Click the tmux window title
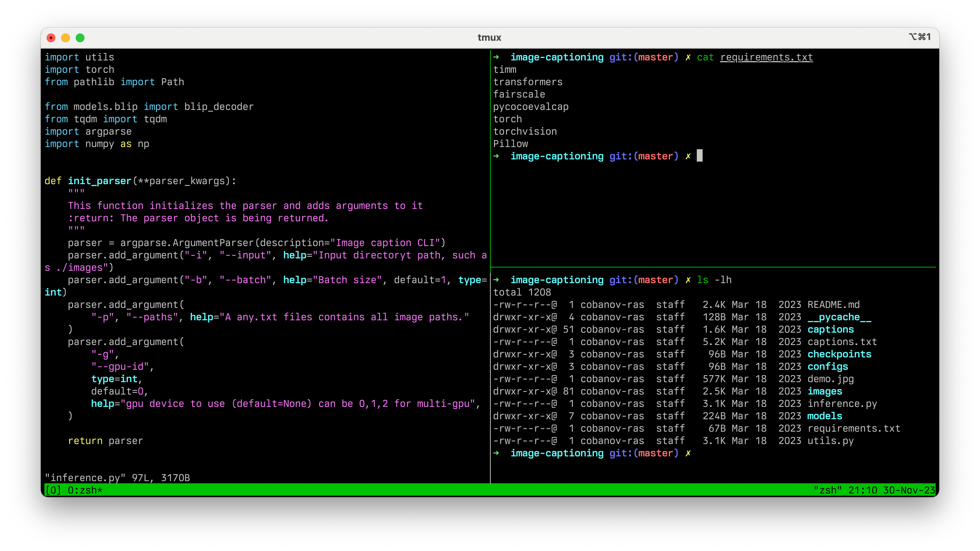 click(489, 37)
